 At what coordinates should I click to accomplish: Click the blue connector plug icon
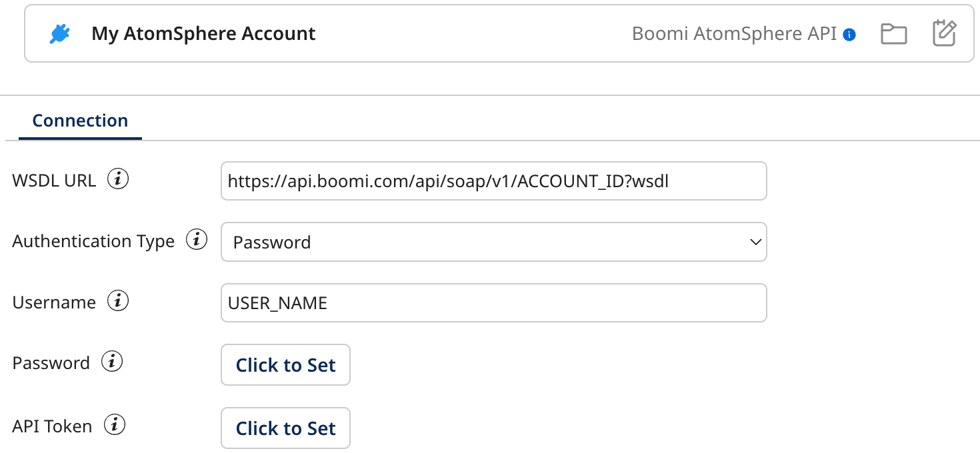coord(60,33)
